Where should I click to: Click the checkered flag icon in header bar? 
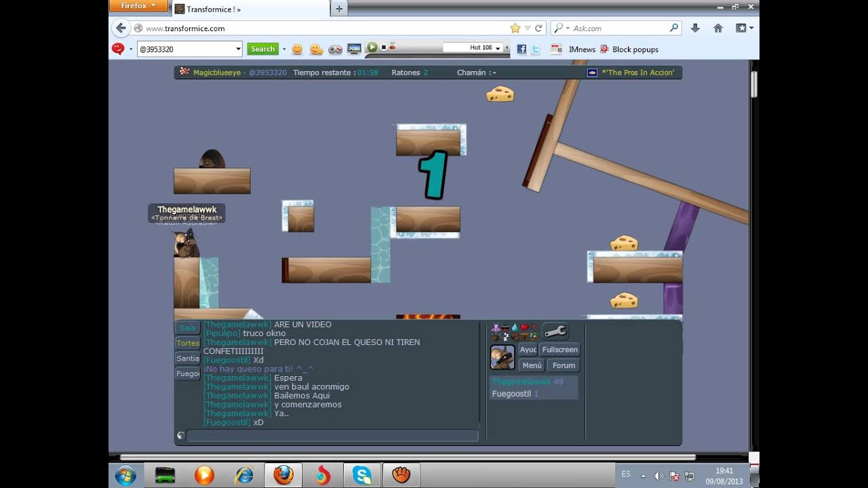(184, 72)
